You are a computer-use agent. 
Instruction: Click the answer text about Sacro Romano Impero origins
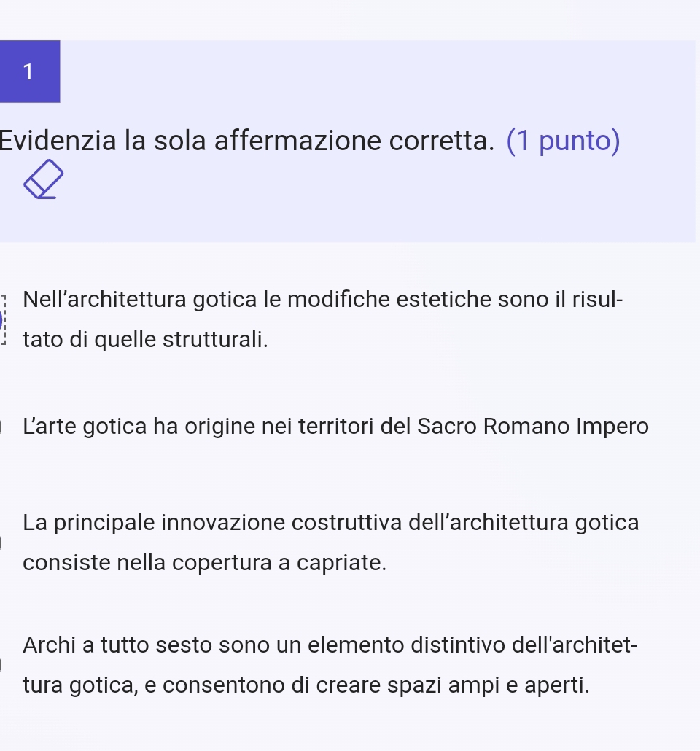point(335,426)
